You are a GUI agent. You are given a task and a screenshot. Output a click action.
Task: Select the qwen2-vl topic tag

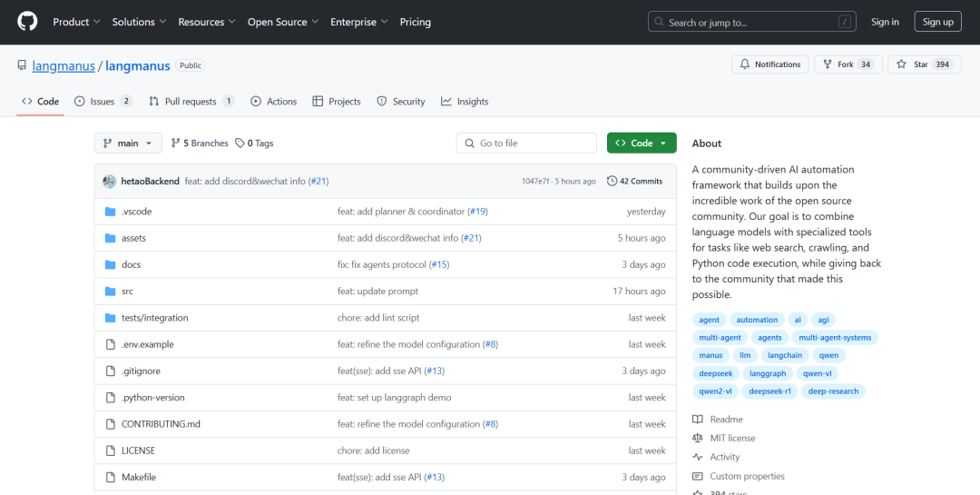[x=715, y=391]
